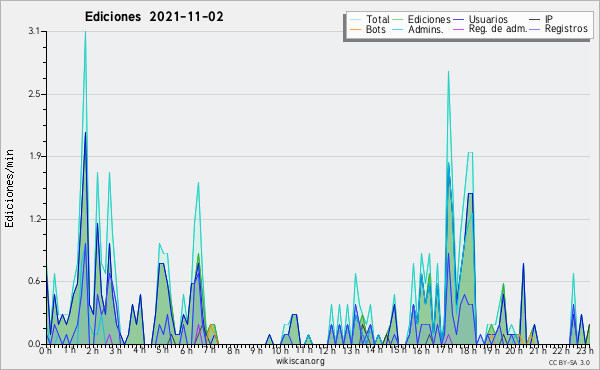Click the '18 h' x-axis tick label
This screenshot has width=600, height=370.
(x=468, y=350)
